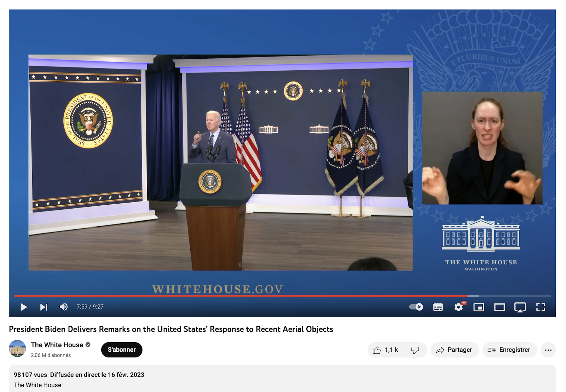
Task: Click the verified badge beside channel name
Action: (x=88, y=345)
